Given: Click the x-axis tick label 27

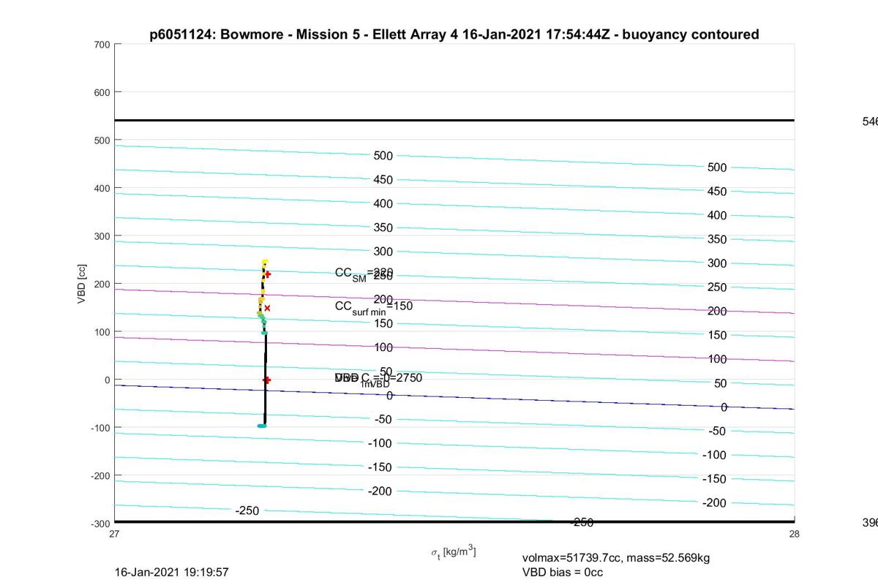Looking at the screenshot, I should tap(115, 534).
